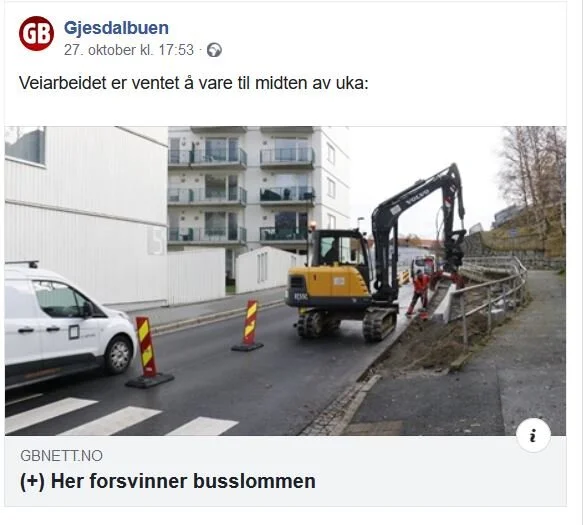
Task: Click the (+) subscriber marker in headline
Action: [32, 481]
